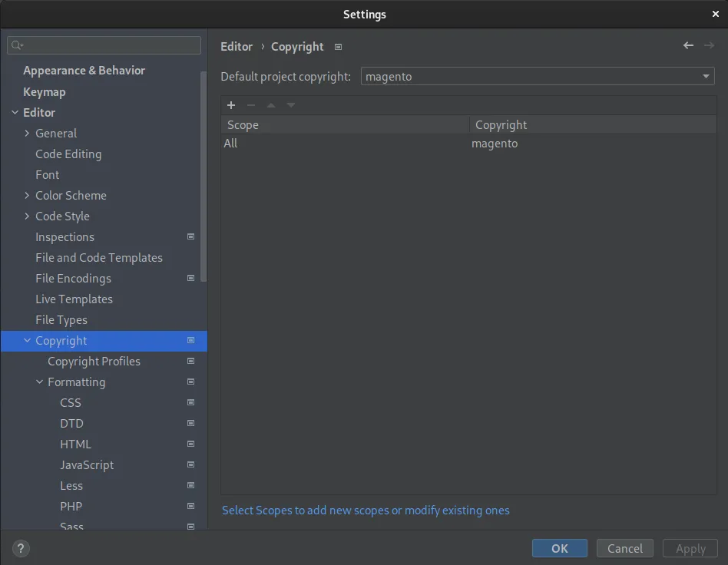This screenshot has width=728, height=565.
Task: Open help via the question mark icon
Action: tap(20, 548)
